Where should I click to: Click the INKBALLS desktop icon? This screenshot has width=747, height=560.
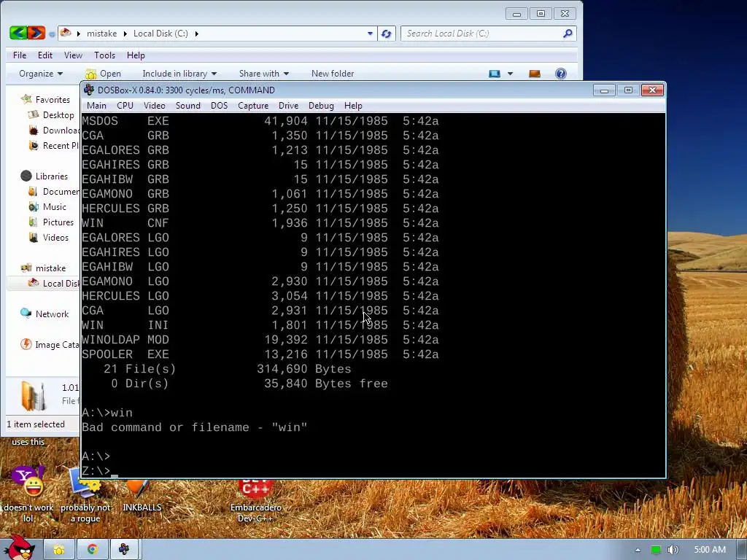tap(142, 495)
